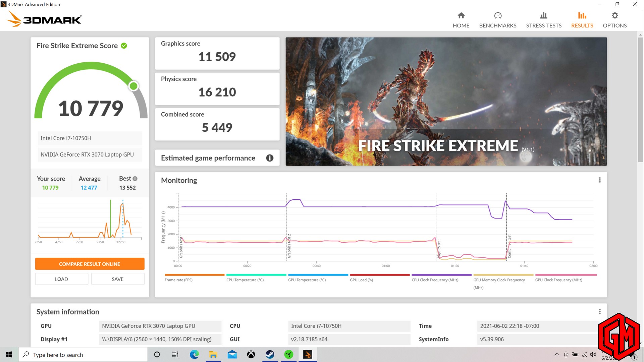
Task: Click the Physics score value 16 210
Action: pyautogui.click(x=217, y=92)
